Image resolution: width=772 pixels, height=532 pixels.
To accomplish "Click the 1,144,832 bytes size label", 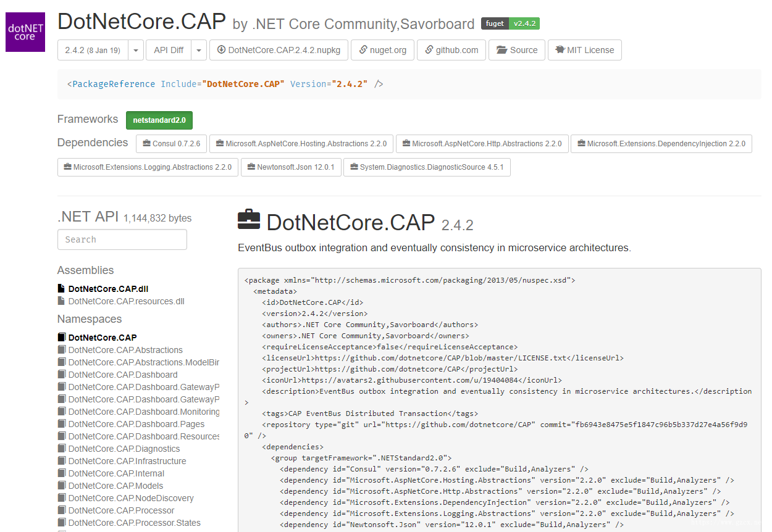I will tap(157, 218).
